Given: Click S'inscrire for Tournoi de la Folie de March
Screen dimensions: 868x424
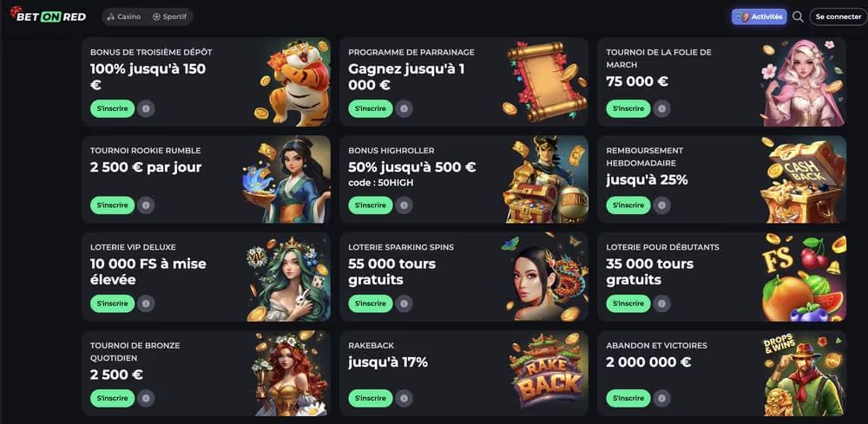Looking at the screenshot, I should point(628,108).
